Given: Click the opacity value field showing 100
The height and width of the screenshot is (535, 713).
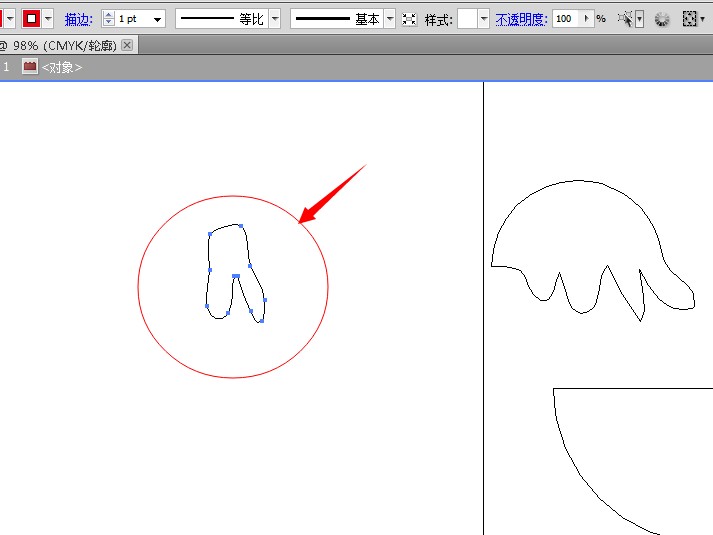Looking at the screenshot, I should click(x=566, y=19).
